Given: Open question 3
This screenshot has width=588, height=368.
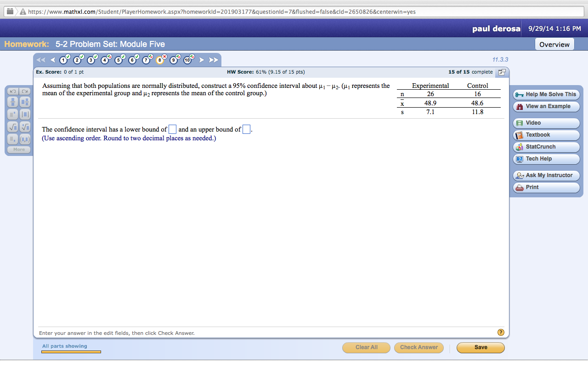Looking at the screenshot, I should coord(91,60).
